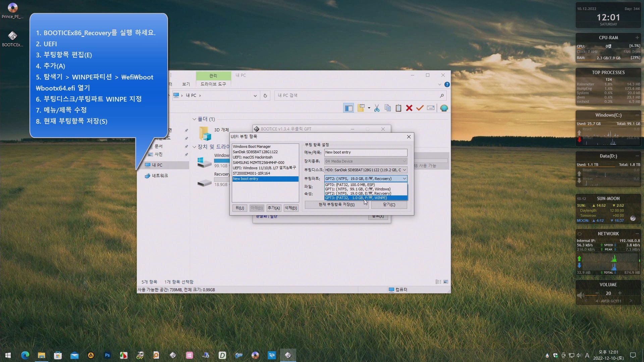Click the 위(U) move up button
The height and width of the screenshot is (362, 644).
click(x=239, y=208)
